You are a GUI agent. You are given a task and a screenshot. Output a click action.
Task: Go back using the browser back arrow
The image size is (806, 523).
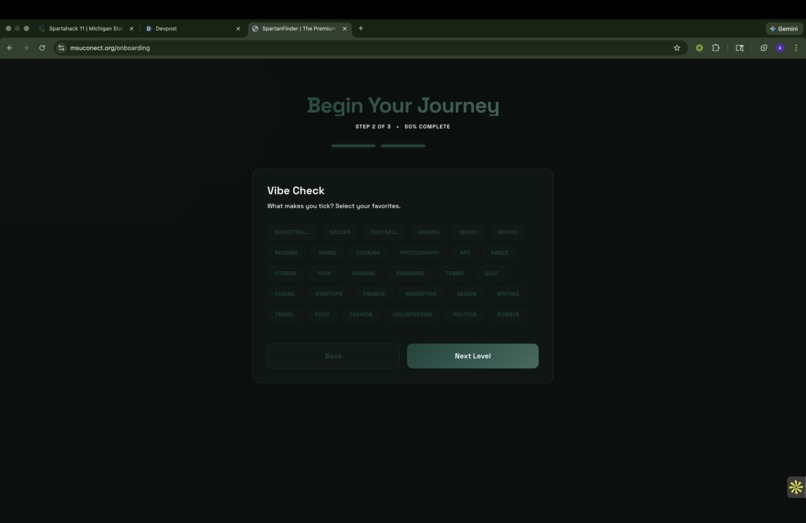pyautogui.click(x=10, y=48)
